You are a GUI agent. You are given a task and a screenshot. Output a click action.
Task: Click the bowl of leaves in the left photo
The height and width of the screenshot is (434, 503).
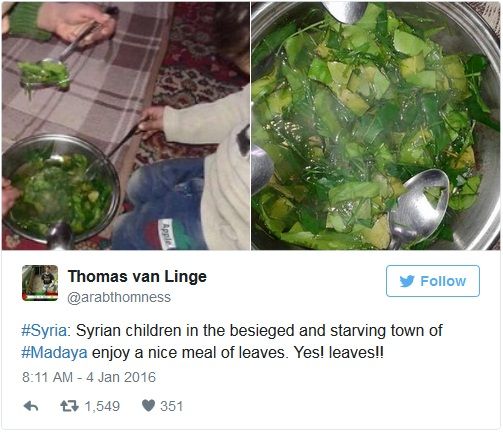(60, 188)
